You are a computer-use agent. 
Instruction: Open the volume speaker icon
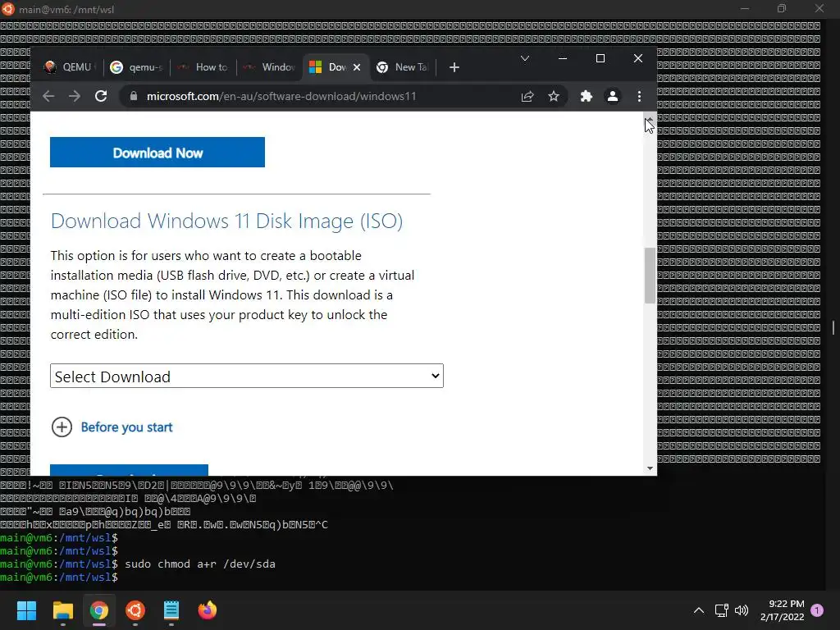(x=742, y=610)
